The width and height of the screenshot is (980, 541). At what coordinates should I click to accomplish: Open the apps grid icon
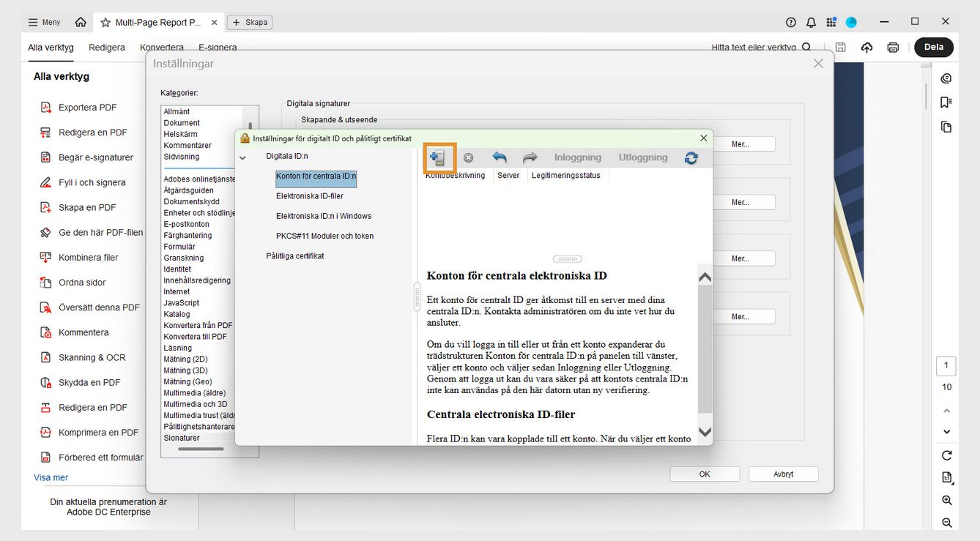[x=831, y=23]
